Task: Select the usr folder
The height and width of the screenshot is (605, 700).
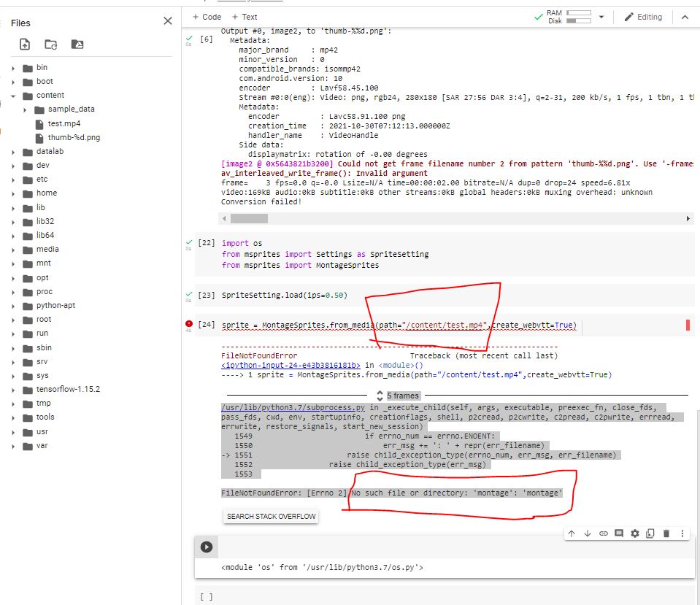Action: click(42, 432)
